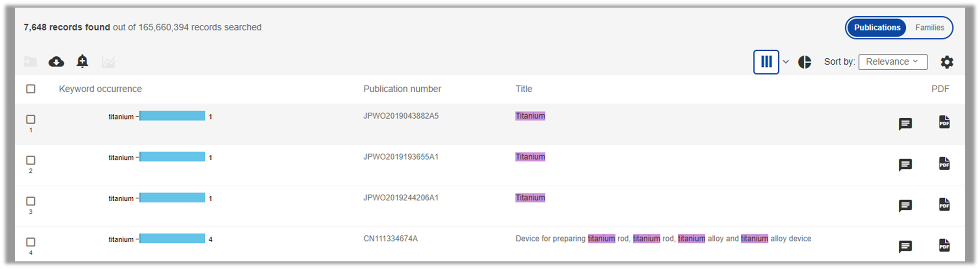Click the blue titanium bar in row 2

coord(173,157)
